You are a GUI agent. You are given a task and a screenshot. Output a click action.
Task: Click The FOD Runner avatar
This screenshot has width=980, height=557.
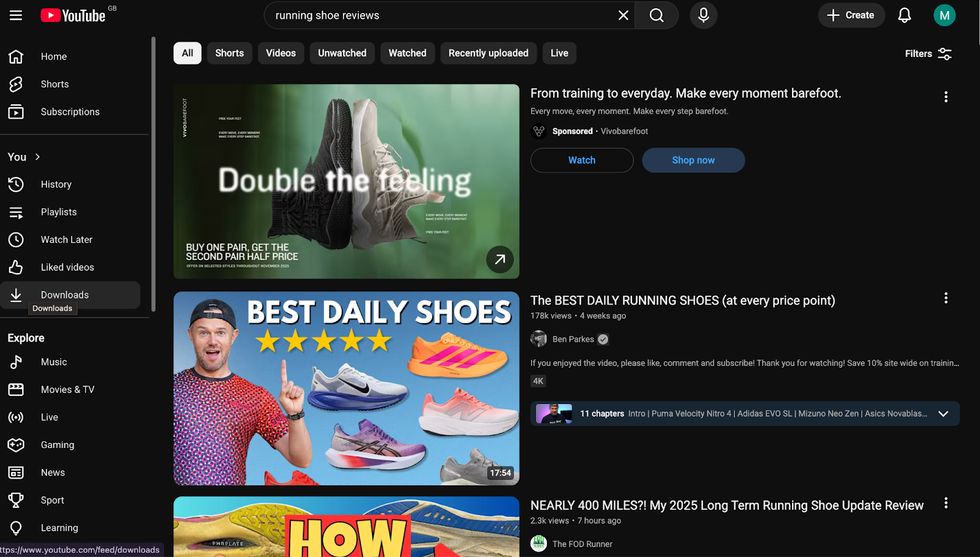pos(538,544)
